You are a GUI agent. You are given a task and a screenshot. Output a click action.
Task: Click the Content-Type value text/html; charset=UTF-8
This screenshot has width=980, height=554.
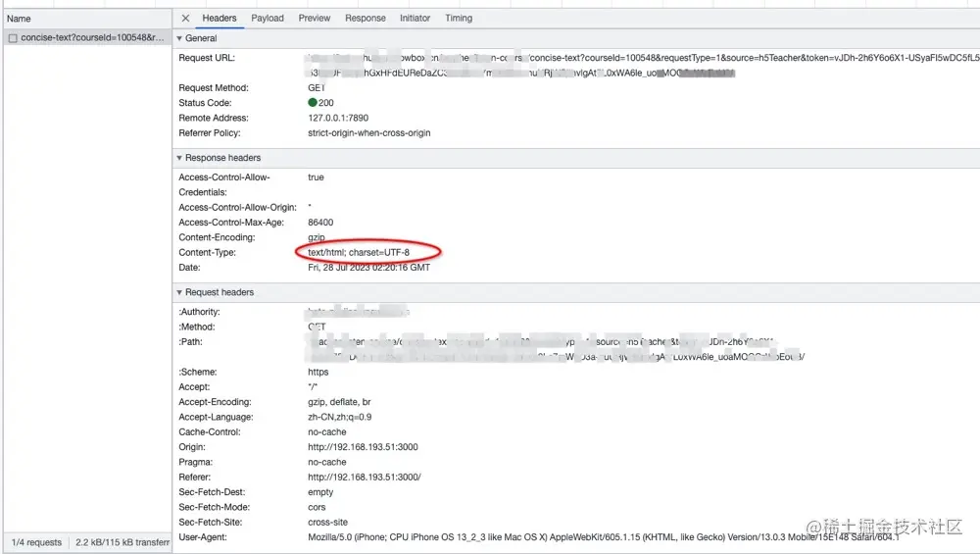(359, 253)
